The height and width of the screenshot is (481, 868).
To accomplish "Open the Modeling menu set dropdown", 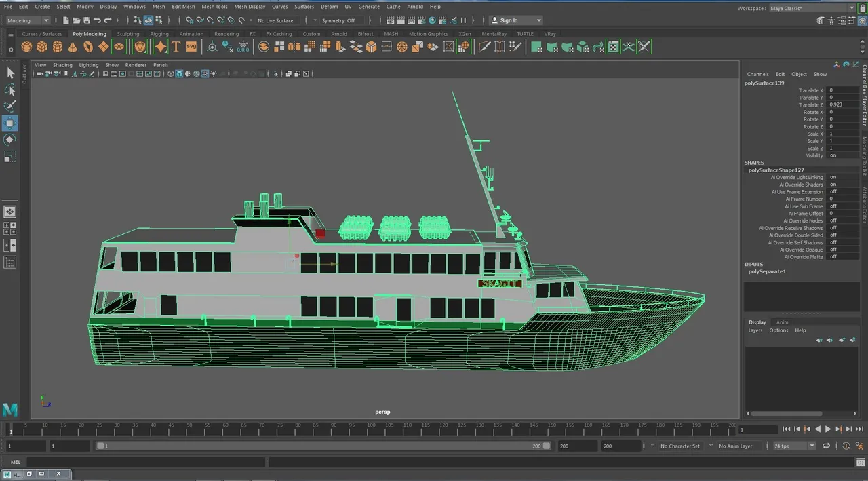I will (x=28, y=20).
